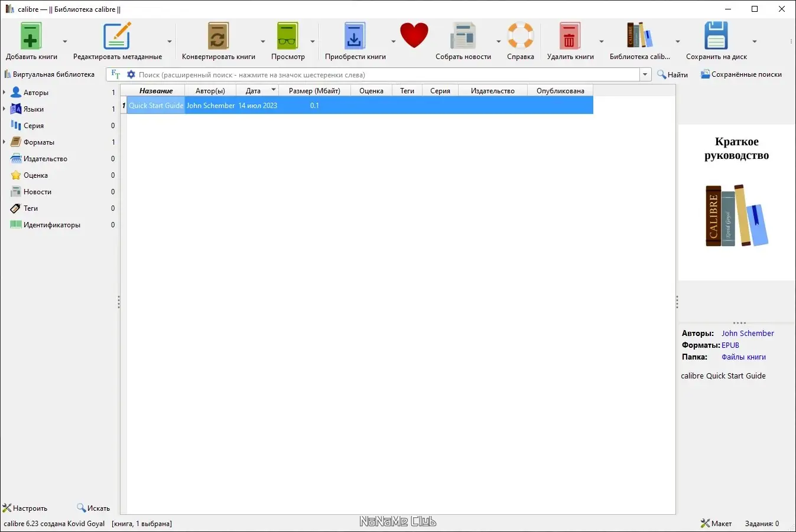
Task: Open the Конвертировать книги dropdown arrow
Action: [263, 41]
